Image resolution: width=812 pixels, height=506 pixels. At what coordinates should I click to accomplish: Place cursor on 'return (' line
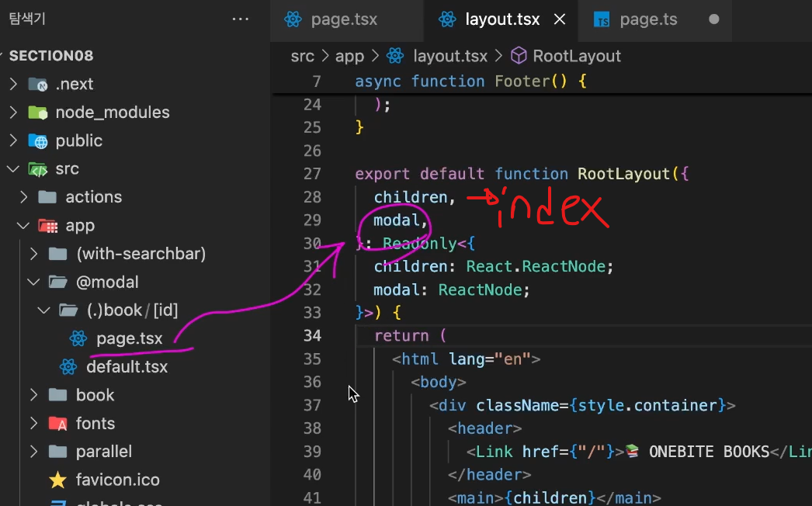click(410, 335)
